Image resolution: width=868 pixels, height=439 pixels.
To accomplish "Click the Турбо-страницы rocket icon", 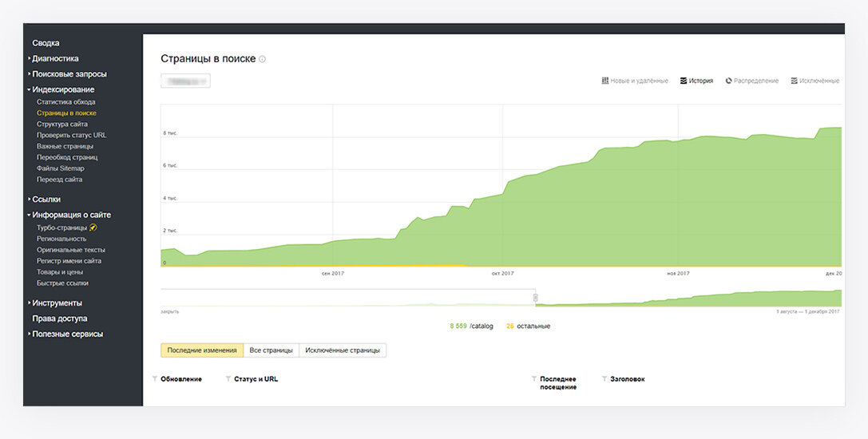I will pos(93,227).
